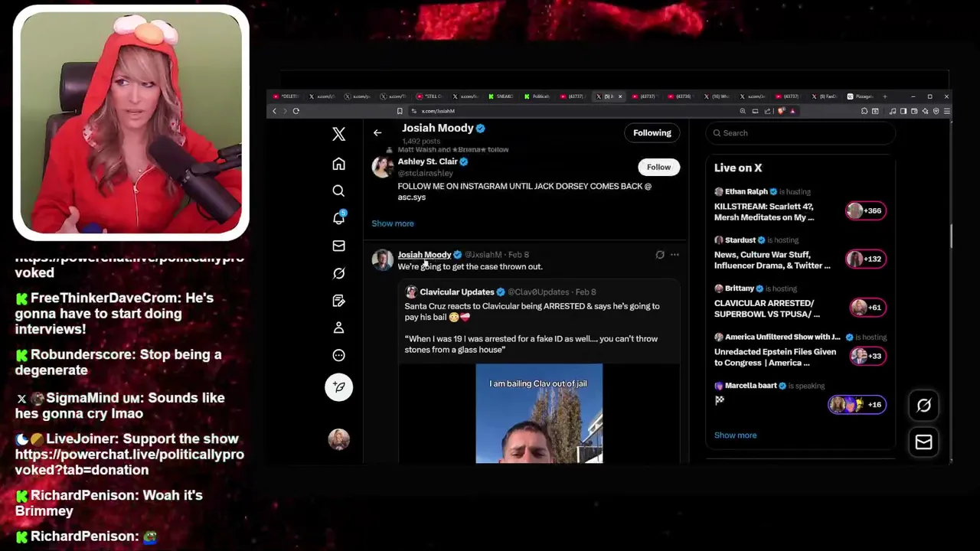Click +16 listeners badge on Marcella space

click(x=857, y=404)
